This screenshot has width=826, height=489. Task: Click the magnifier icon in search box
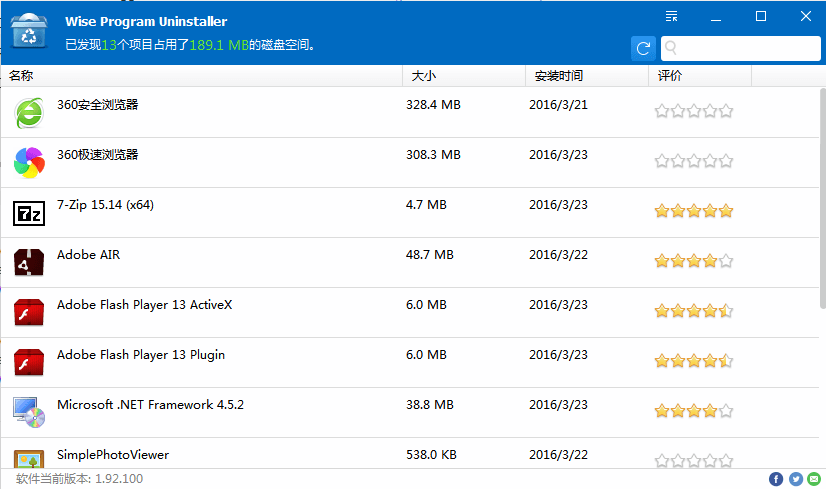point(671,48)
